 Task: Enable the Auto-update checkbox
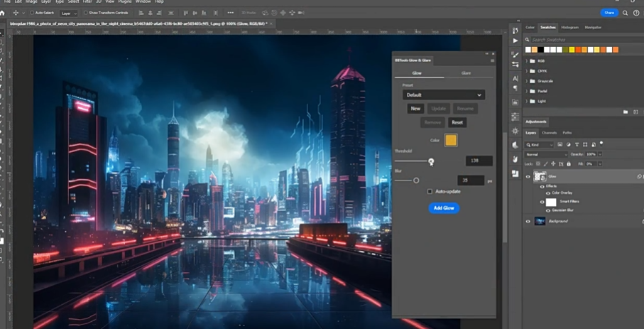pyautogui.click(x=430, y=191)
